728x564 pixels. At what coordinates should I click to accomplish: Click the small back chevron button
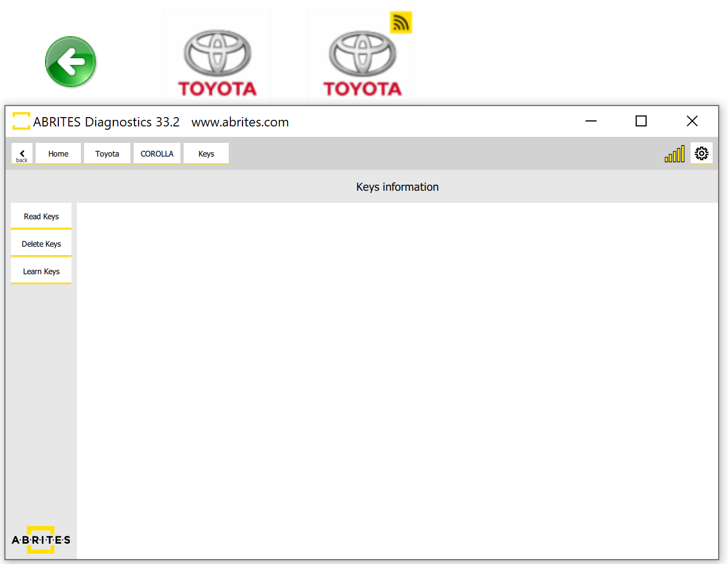tap(22, 154)
